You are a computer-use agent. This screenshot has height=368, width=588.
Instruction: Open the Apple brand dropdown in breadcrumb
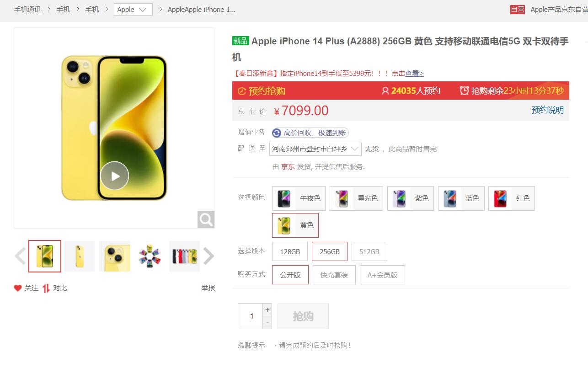pyautogui.click(x=133, y=9)
